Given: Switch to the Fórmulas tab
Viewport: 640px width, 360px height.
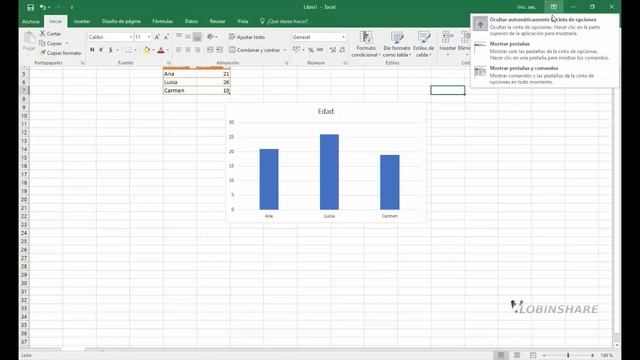Looking at the screenshot, I should (x=162, y=21).
